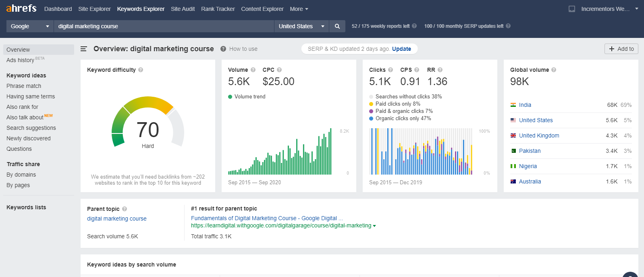The height and width of the screenshot is (277, 644).
Task: Open Keywords lists
Action: [26, 207]
